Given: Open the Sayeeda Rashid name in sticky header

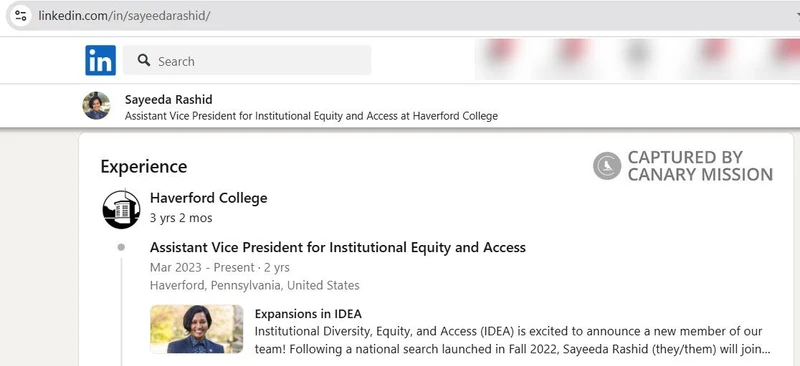Looking at the screenshot, I should click(168, 99).
